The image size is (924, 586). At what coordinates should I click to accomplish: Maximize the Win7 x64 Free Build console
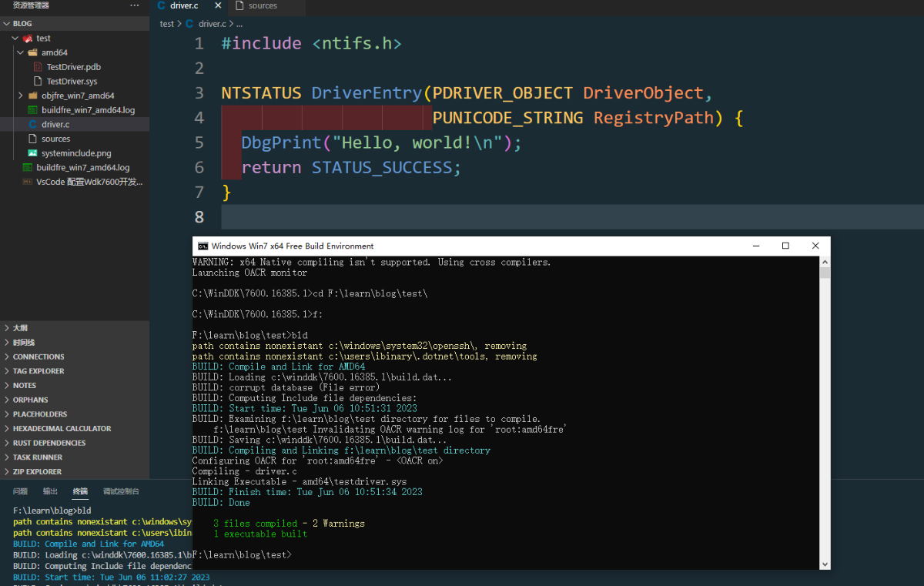[785, 246]
